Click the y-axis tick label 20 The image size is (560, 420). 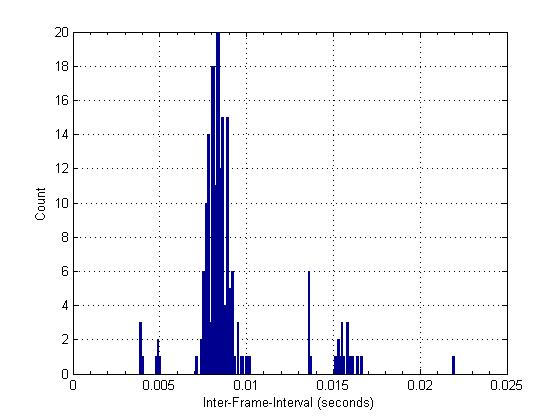pyautogui.click(x=61, y=32)
